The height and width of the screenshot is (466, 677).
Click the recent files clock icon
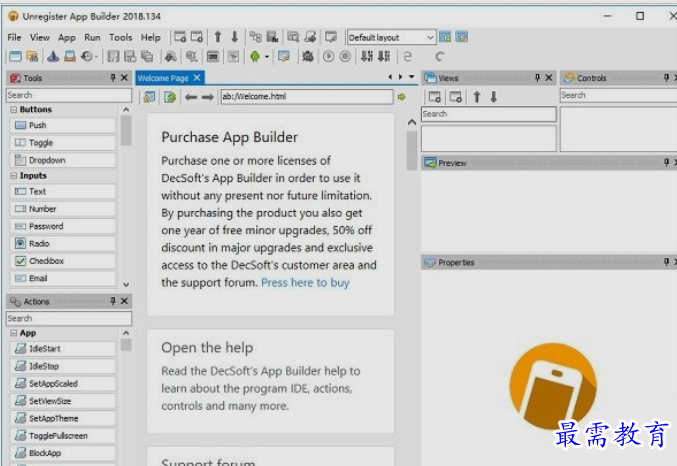[x=88, y=57]
